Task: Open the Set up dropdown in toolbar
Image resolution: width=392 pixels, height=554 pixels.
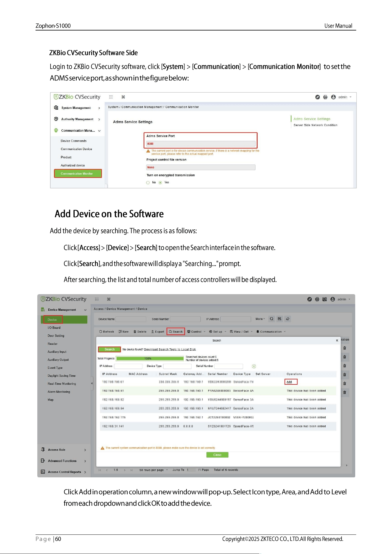Action: [x=218, y=332]
